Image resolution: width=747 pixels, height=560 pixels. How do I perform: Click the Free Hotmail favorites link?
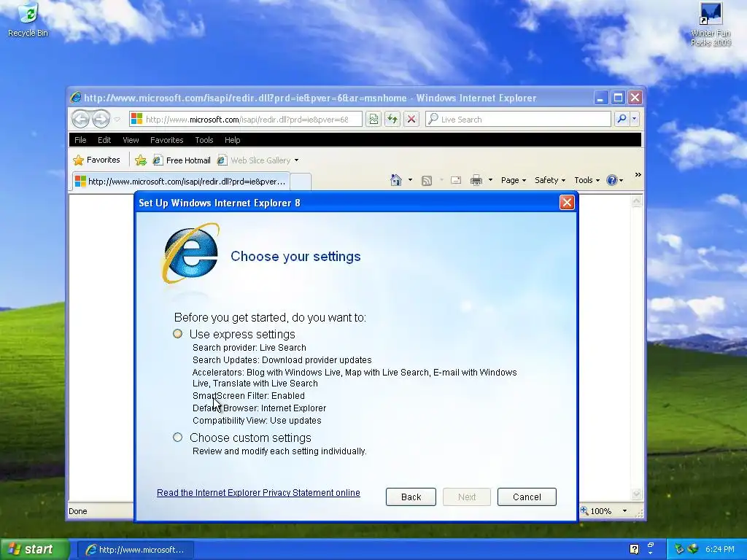click(x=182, y=160)
